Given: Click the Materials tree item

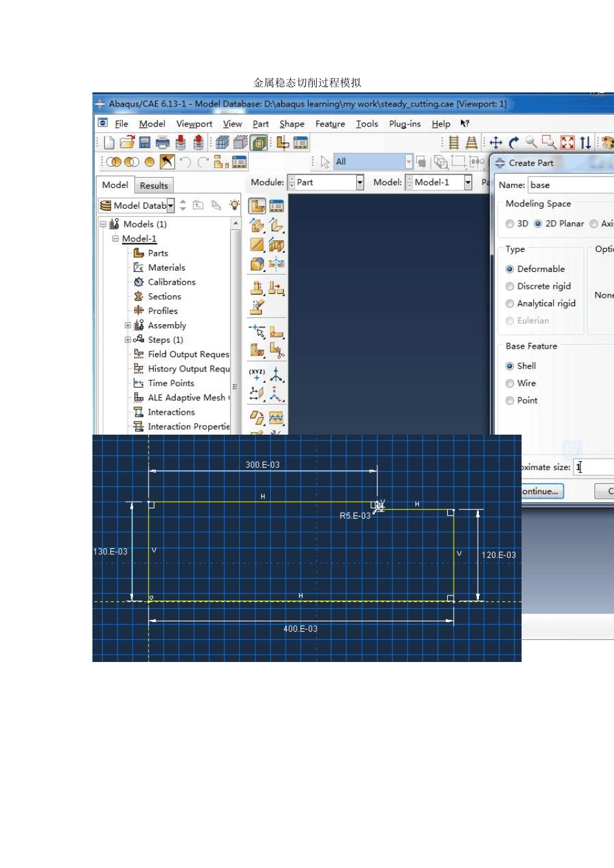Looking at the screenshot, I should point(166,267).
